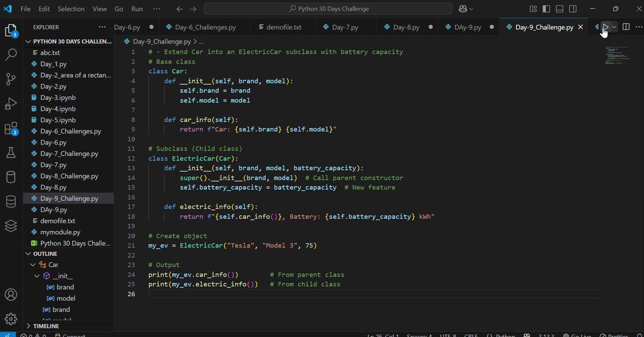Toggle the bottom panel

click(560, 9)
